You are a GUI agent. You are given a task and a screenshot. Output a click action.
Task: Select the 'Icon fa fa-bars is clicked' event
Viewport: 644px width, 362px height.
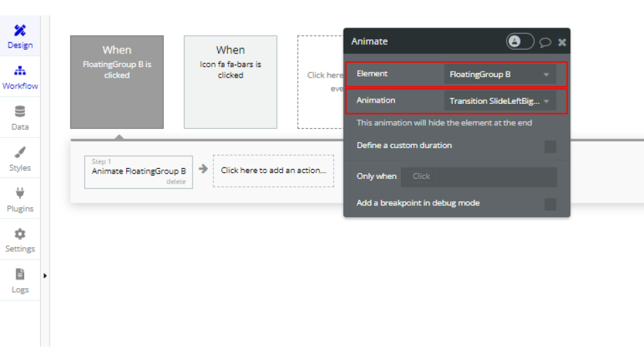pyautogui.click(x=230, y=82)
